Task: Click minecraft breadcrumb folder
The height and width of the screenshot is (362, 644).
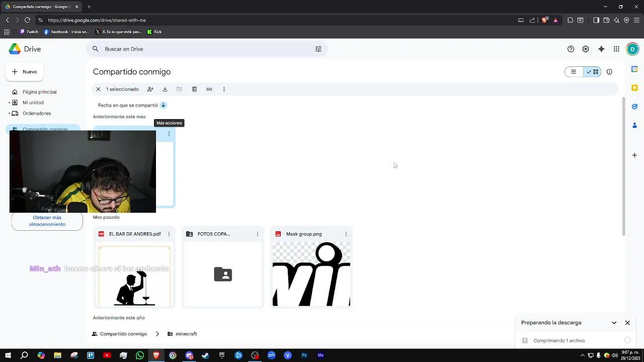Action: coord(182,334)
